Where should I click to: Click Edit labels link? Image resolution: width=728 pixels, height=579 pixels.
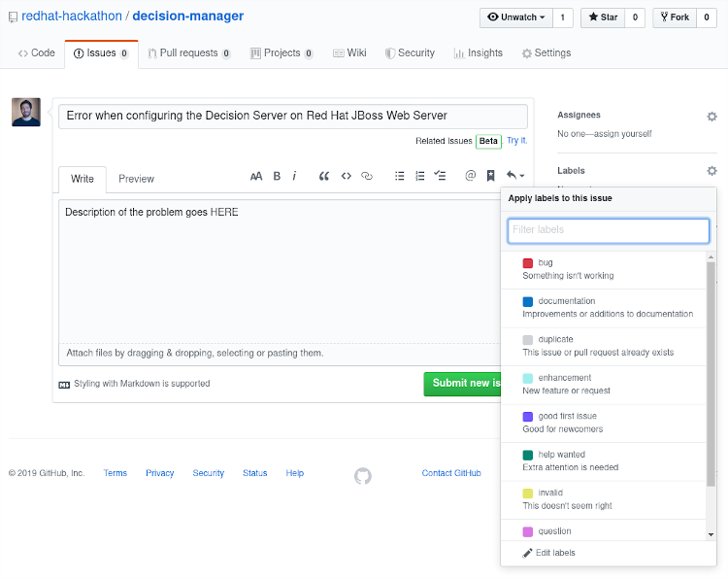tap(555, 553)
